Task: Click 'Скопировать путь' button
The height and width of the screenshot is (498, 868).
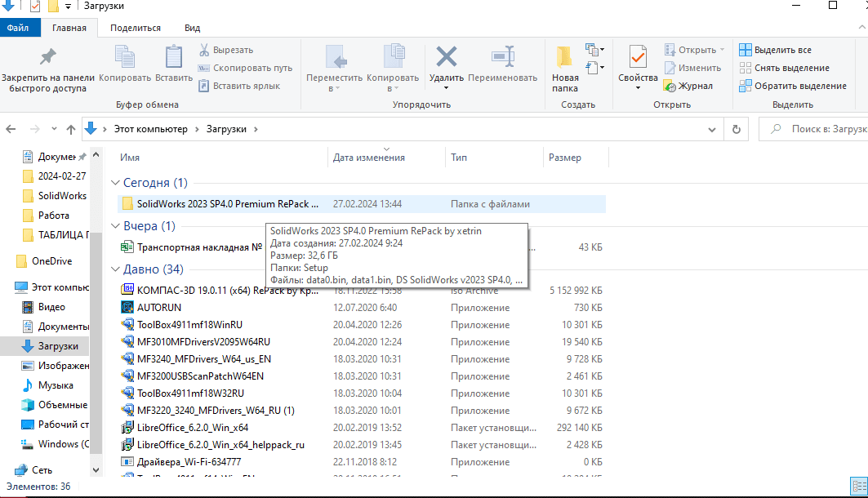Action: 245,68
